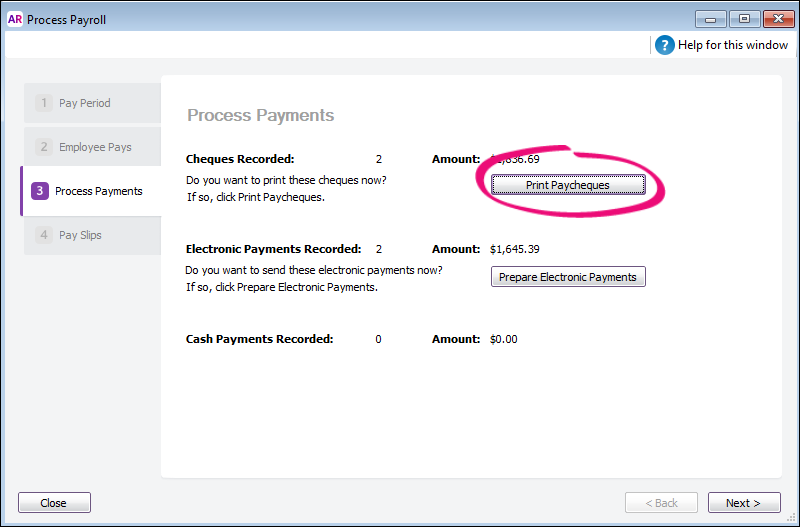Click the number 2 step badge
This screenshot has height=527, width=800.
44,147
